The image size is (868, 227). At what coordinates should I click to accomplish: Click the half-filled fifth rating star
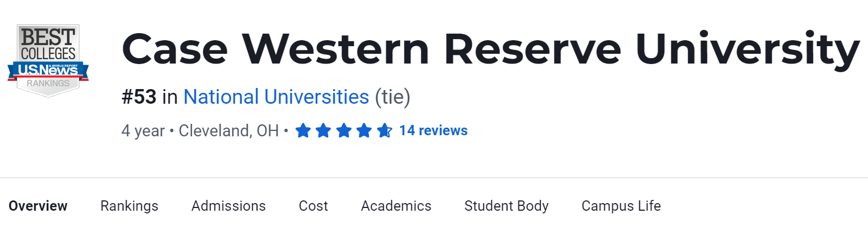(x=384, y=131)
